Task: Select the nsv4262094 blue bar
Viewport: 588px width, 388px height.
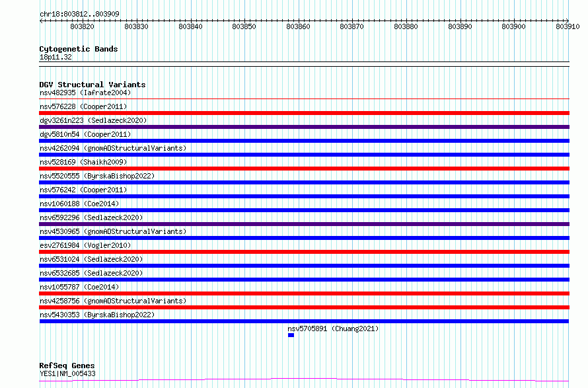Action: (304, 155)
